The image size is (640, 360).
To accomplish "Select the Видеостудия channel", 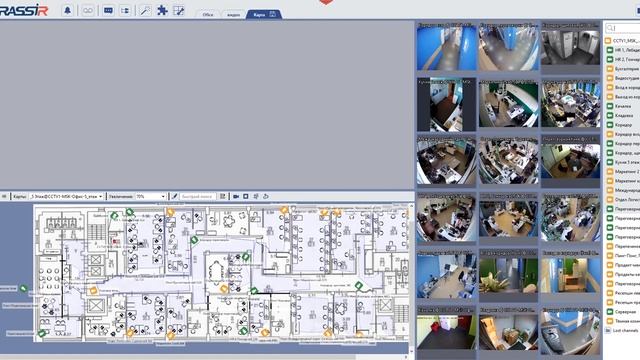I will [623, 78].
